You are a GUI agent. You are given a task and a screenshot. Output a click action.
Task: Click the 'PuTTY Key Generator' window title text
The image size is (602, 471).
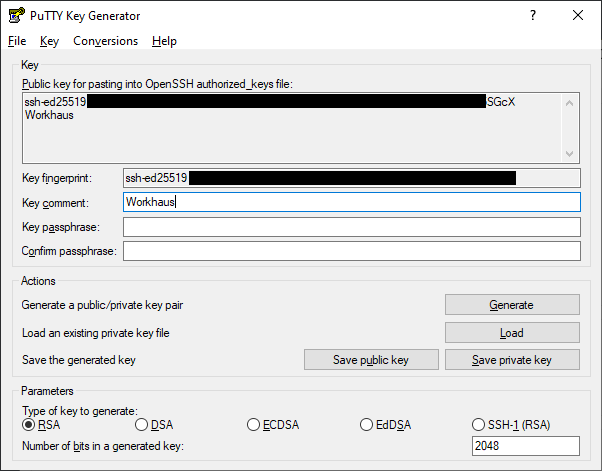click(85, 16)
